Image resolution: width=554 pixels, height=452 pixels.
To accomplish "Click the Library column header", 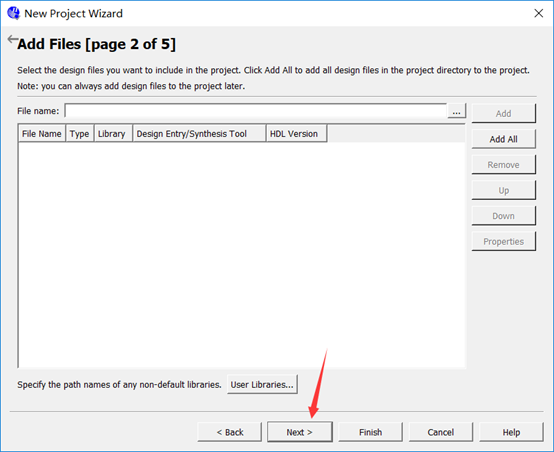I will click(113, 134).
